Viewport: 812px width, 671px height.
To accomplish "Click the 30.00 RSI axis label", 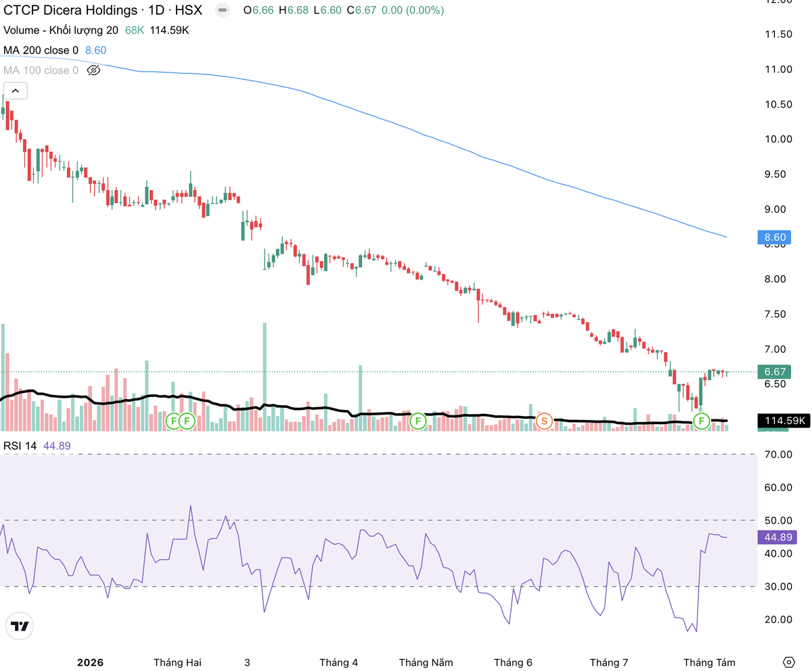I will (779, 586).
